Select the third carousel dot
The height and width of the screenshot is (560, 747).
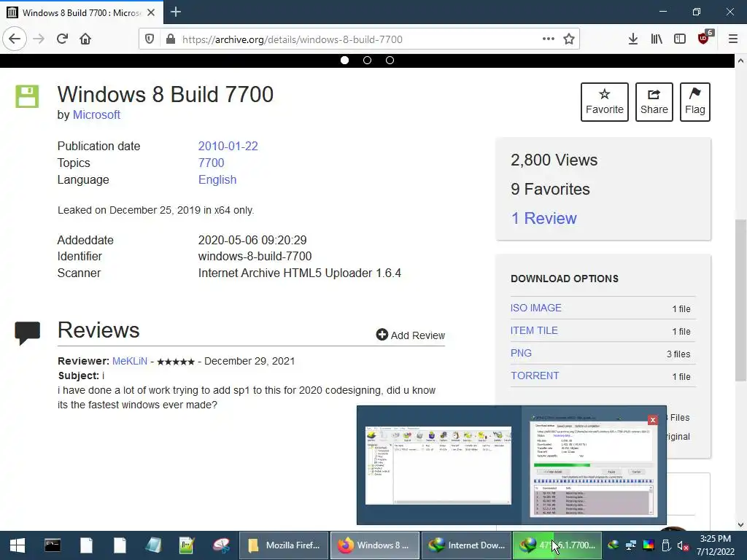(390, 60)
